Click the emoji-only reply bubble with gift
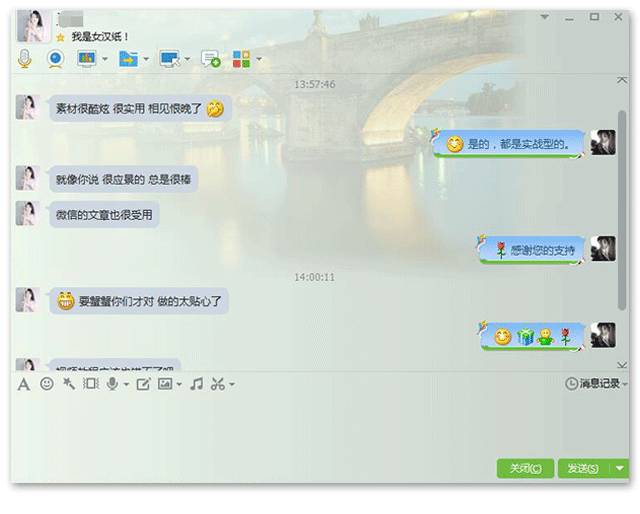The height and width of the screenshot is (514, 640). point(532,337)
